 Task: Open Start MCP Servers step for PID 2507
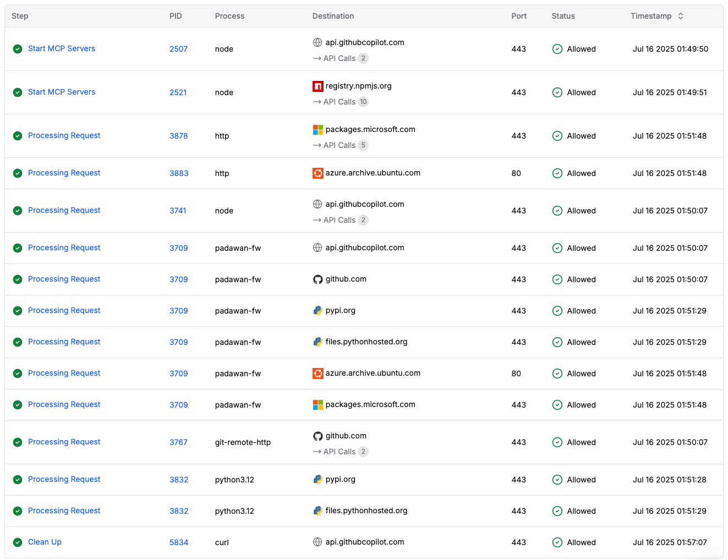[62, 48]
